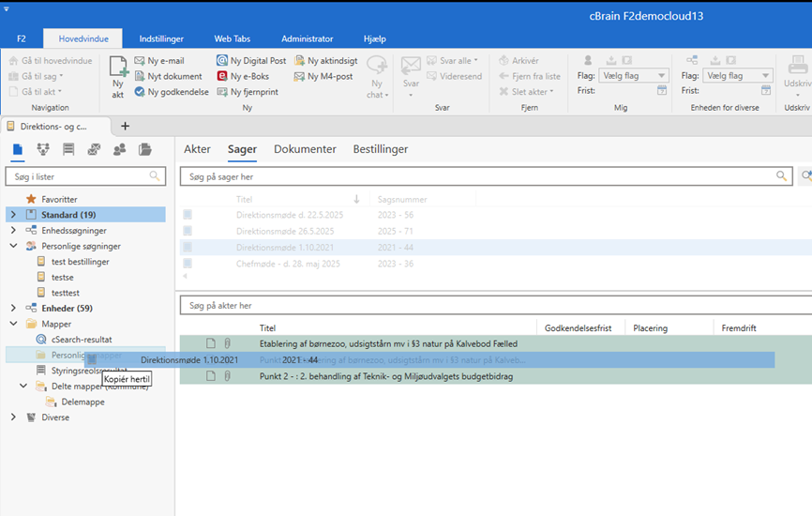Viewport: 812px width, 516px height.
Task: Click the Ny e-Boks icon
Action: pyautogui.click(x=221, y=76)
